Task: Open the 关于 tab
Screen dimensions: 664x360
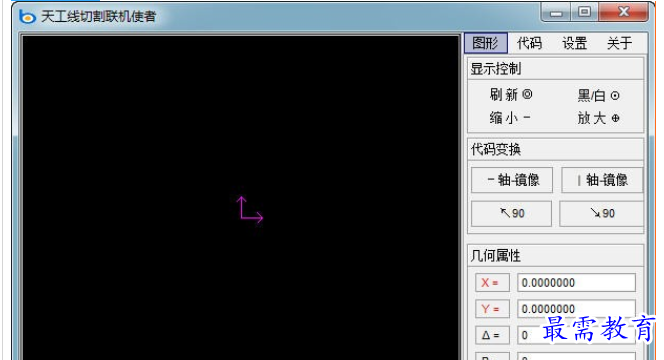Action: (x=620, y=43)
